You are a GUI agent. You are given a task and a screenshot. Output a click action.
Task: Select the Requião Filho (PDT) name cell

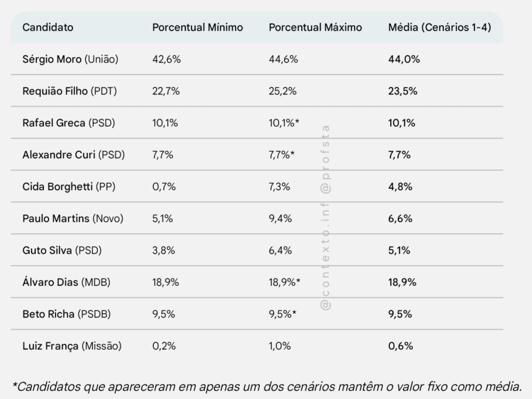click(70, 91)
